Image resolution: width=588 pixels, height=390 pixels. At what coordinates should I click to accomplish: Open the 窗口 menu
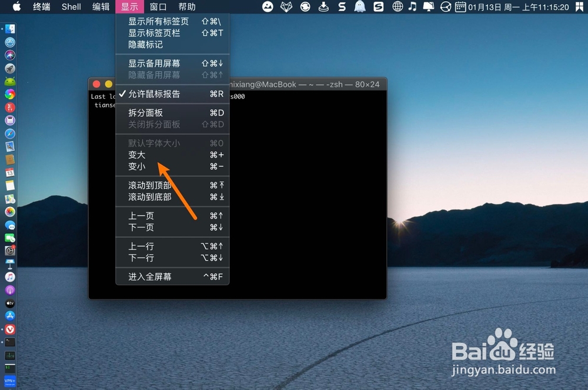pyautogui.click(x=158, y=6)
